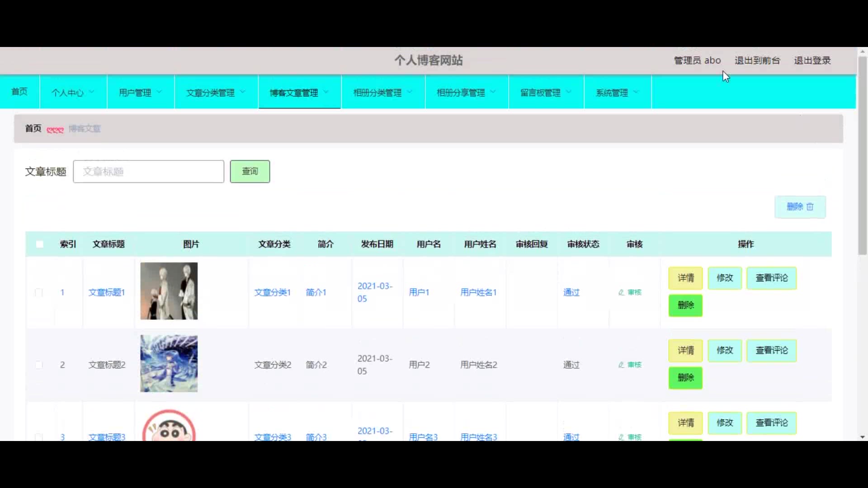Click the pink breadcrumb separator icon
The width and height of the screenshot is (868, 488).
pyautogui.click(x=55, y=130)
